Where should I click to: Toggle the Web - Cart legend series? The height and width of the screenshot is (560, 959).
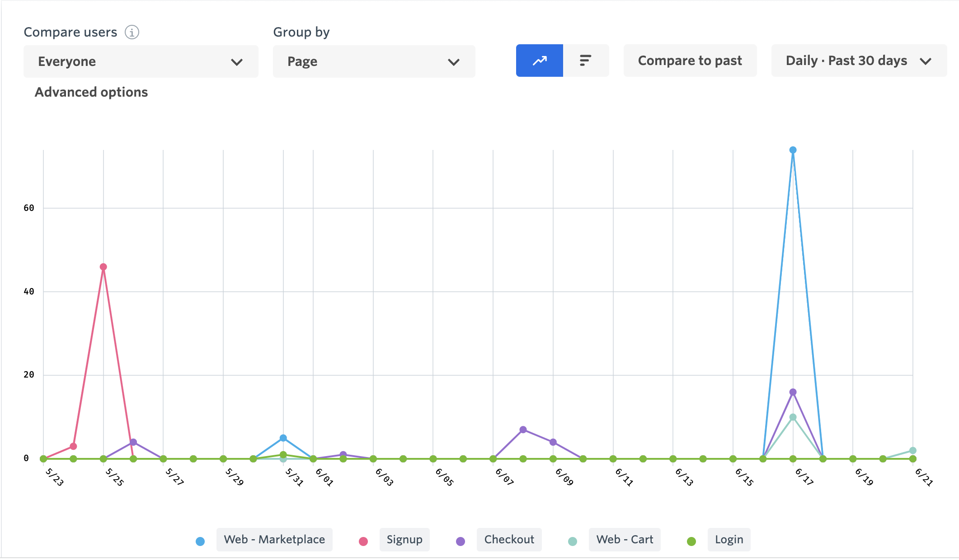pos(625,540)
